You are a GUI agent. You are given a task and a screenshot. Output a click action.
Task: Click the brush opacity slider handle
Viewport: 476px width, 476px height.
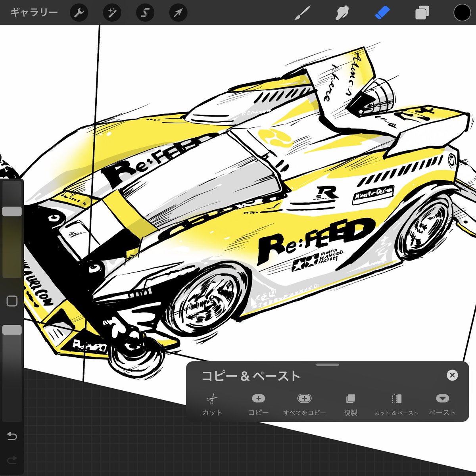coord(12,330)
